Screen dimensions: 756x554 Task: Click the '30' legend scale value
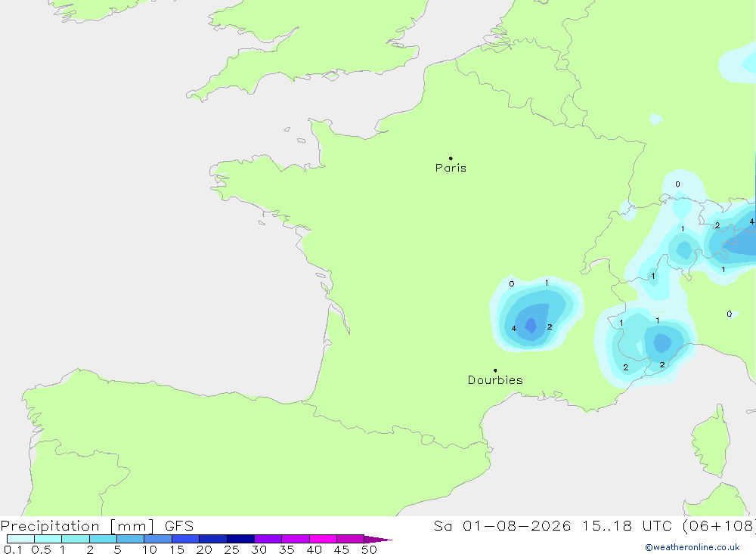tap(259, 549)
